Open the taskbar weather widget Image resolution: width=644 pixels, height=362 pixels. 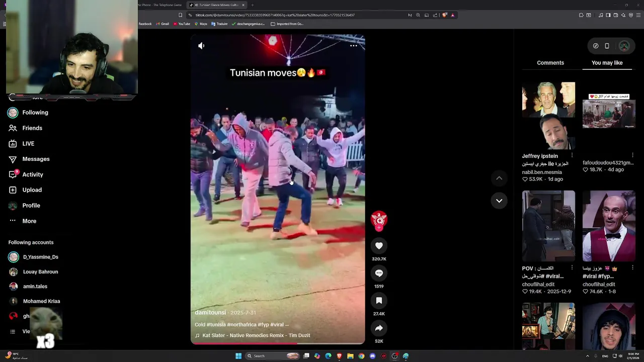pyautogui.click(x=15, y=356)
